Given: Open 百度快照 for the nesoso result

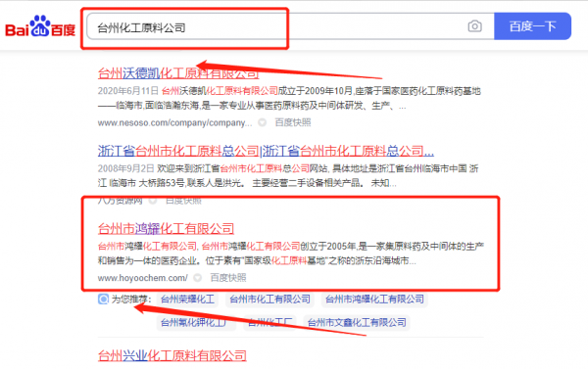Looking at the screenshot, I should (x=293, y=122).
